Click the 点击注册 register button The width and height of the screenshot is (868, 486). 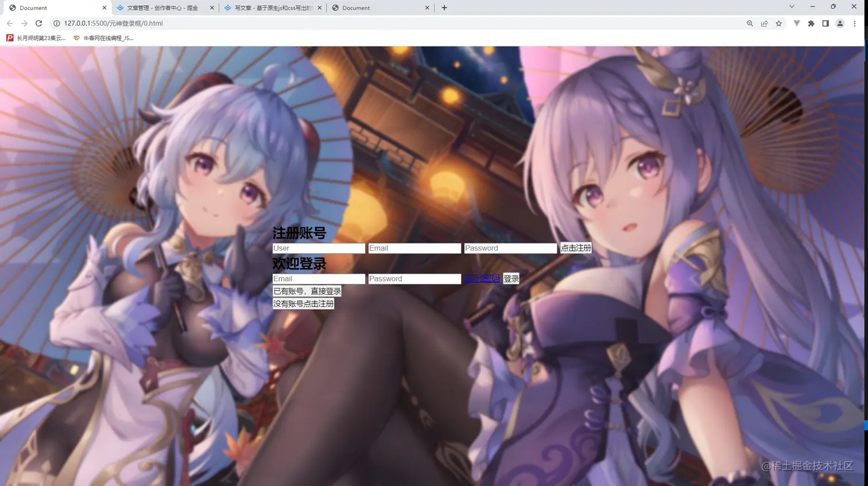[x=575, y=248]
